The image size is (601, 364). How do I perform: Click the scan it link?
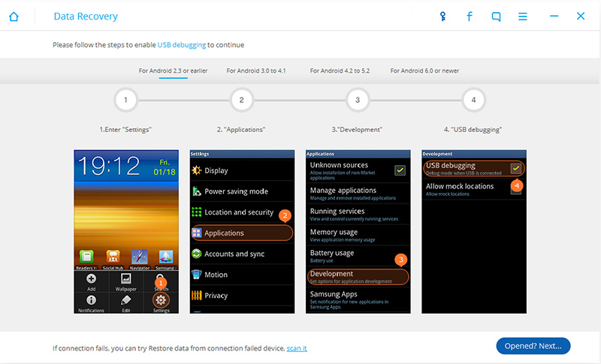pyautogui.click(x=297, y=348)
